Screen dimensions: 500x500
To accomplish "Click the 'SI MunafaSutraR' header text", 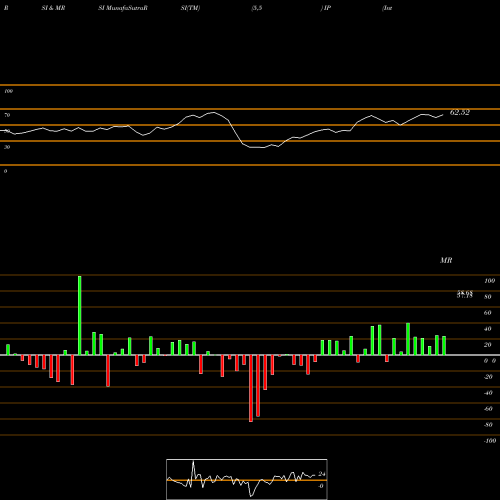I will point(123,8).
